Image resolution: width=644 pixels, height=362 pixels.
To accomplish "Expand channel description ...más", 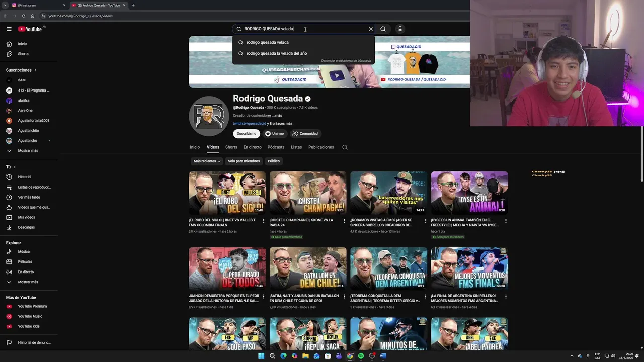I will coord(277,116).
